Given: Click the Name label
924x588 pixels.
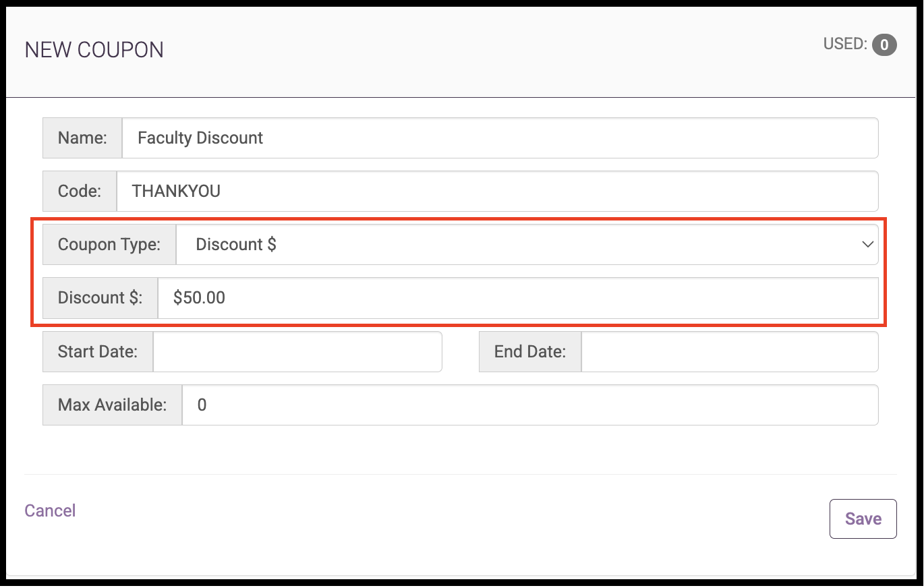Looking at the screenshot, I should pos(82,138).
